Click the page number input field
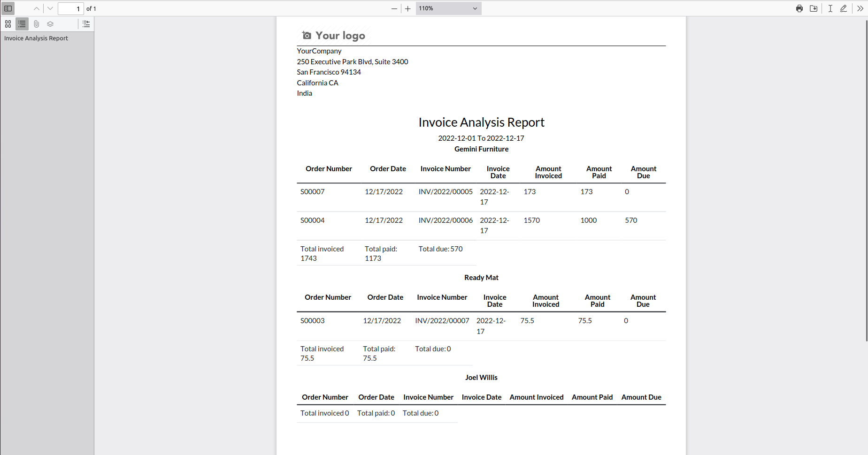The image size is (868, 455). (70, 8)
